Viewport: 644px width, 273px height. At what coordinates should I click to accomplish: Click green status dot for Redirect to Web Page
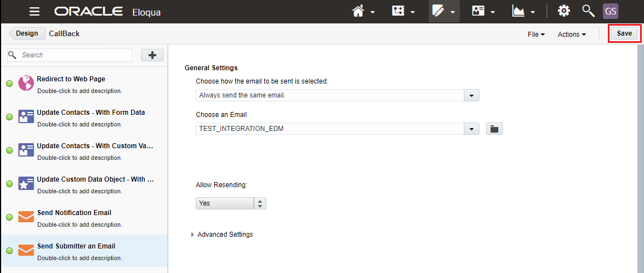click(9, 84)
